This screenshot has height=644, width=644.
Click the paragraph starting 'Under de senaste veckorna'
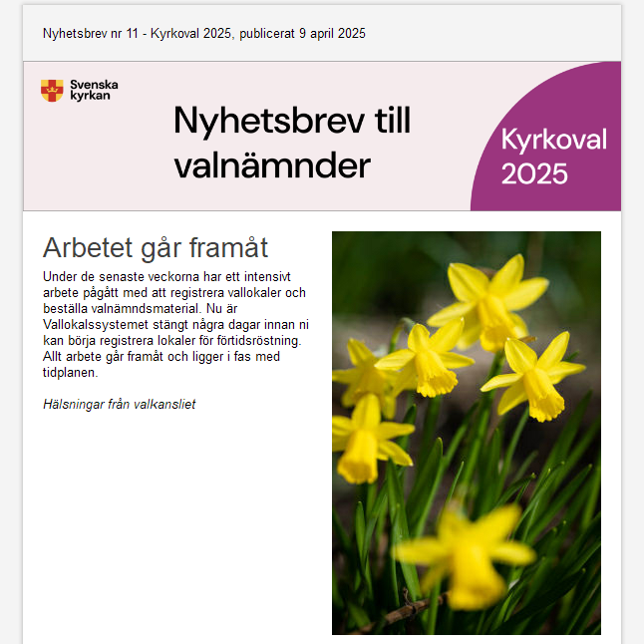point(175,324)
